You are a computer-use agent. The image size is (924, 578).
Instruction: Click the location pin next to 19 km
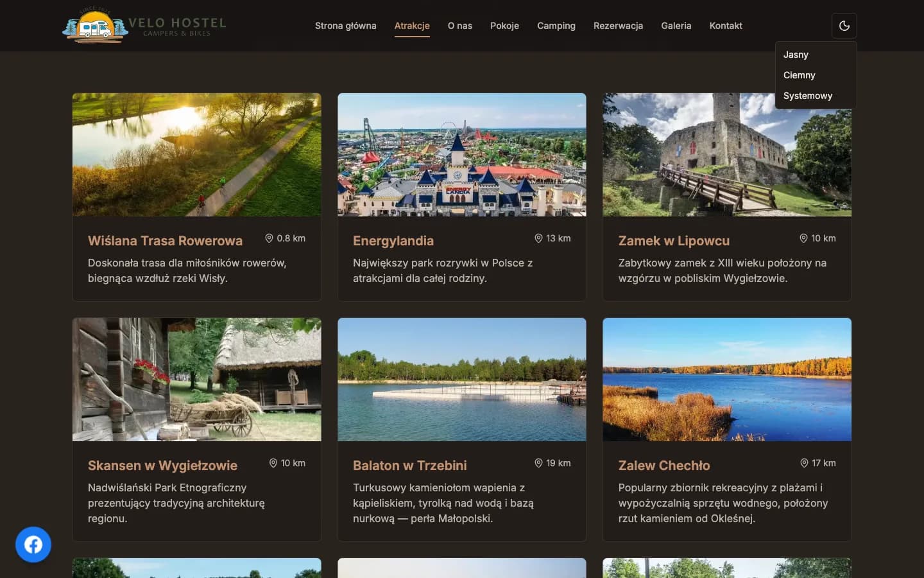click(538, 463)
